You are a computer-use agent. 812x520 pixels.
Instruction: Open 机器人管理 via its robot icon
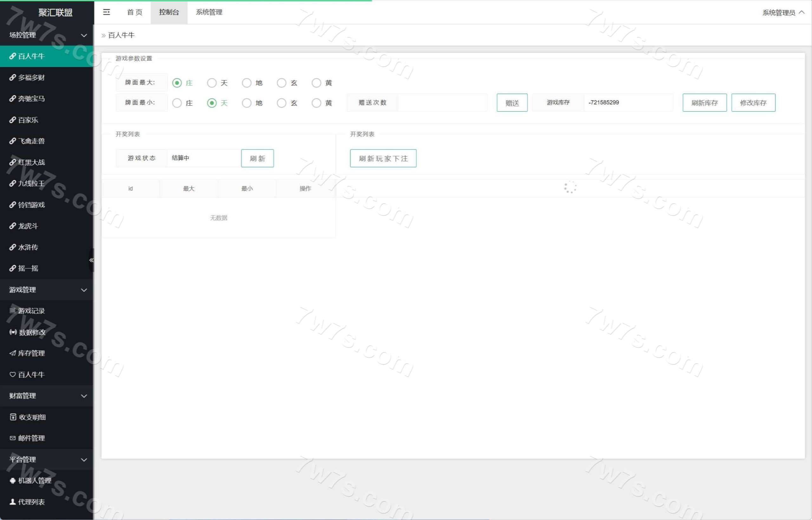12,481
